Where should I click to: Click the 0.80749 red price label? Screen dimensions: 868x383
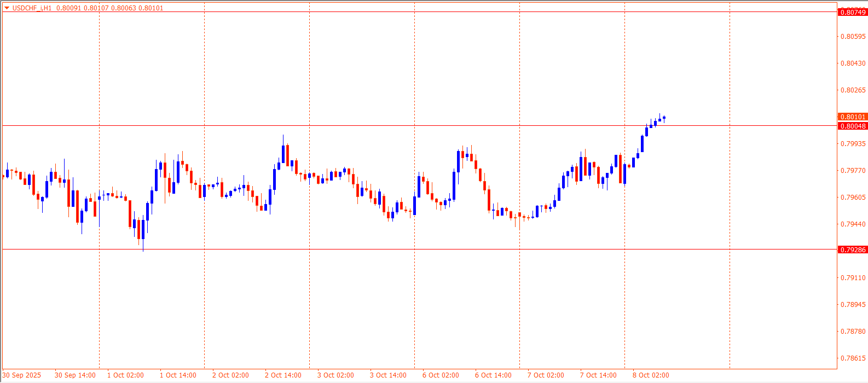[x=853, y=12]
